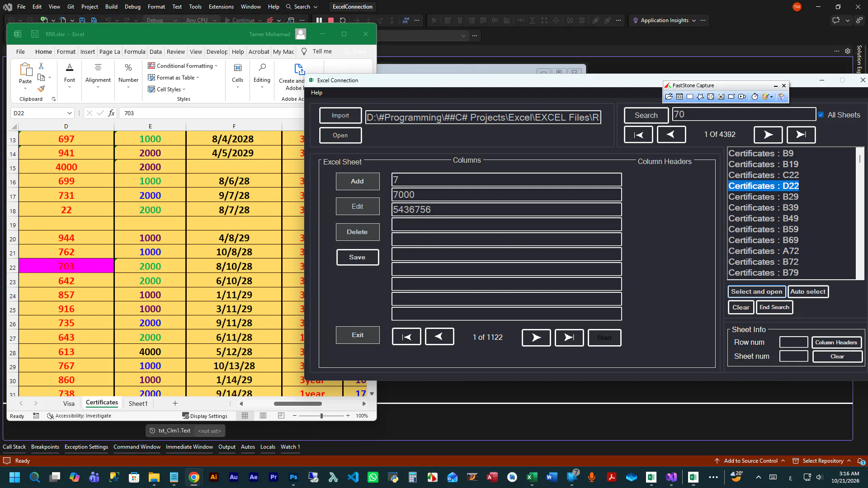Click Excel horizontal scrollbar thumb
This screenshot has width=868, height=488.
tap(297, 404)
